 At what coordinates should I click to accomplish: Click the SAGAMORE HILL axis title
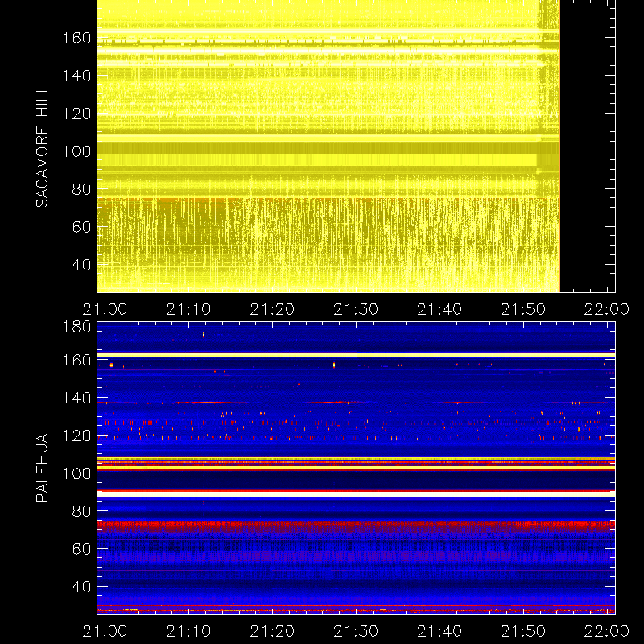43,147
